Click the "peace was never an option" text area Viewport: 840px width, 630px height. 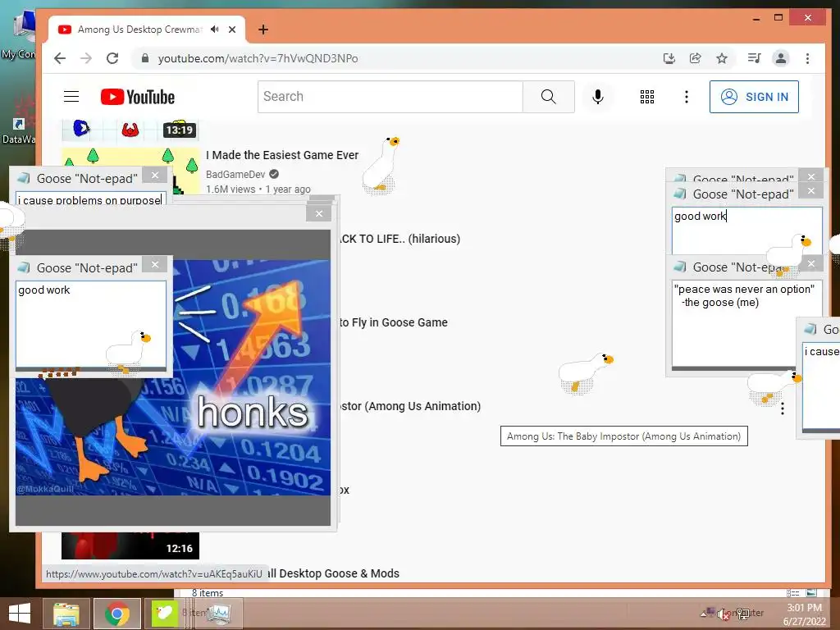point(746,325)
